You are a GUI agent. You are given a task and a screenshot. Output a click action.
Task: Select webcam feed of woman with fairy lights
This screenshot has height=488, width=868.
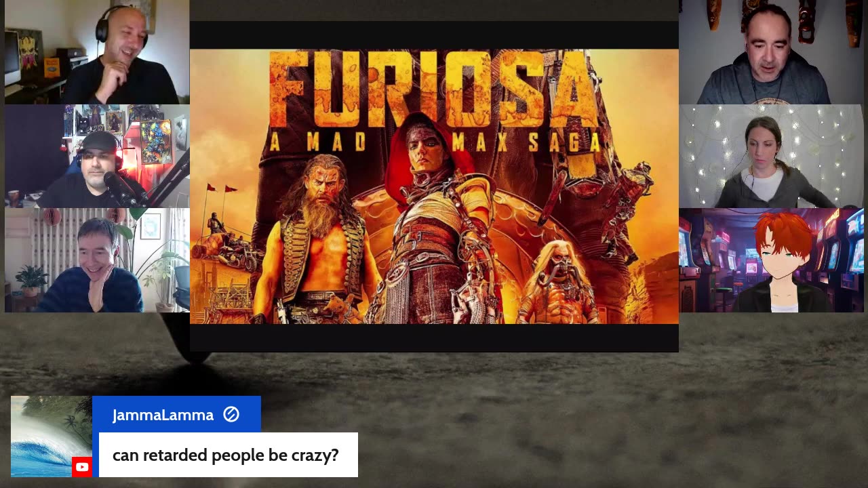(x=771, y=157)
